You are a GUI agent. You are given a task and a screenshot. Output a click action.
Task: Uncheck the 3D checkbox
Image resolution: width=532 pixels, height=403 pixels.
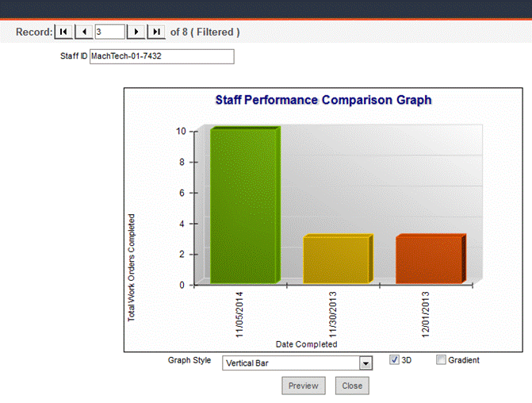click(x=394, y=360)
